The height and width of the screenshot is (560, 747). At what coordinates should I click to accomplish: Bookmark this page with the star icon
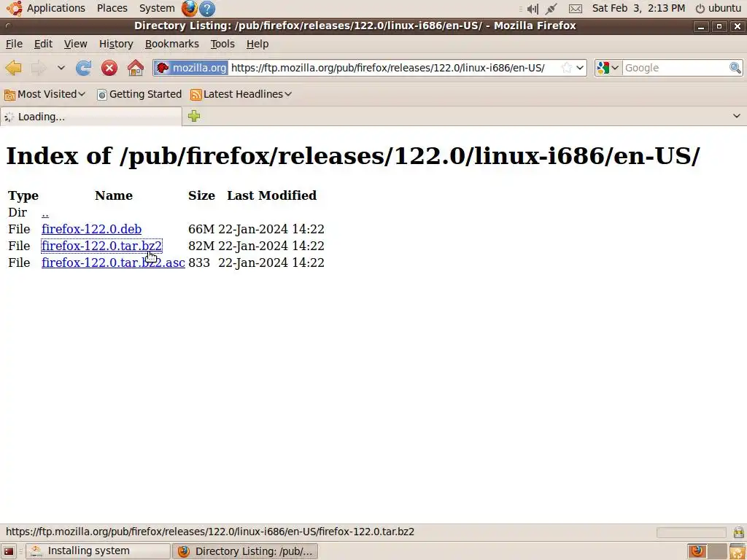pos(566,68)
